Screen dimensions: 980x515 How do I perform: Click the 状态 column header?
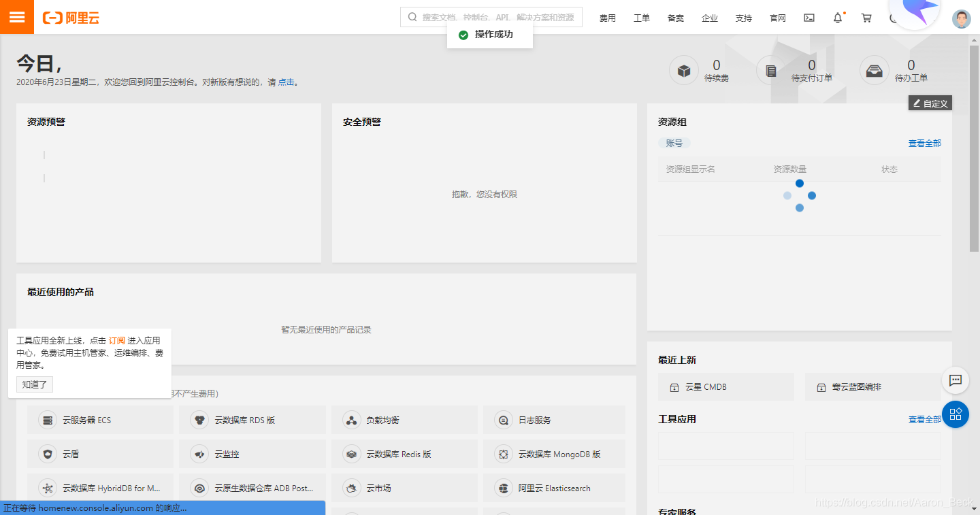pos(889,169)
